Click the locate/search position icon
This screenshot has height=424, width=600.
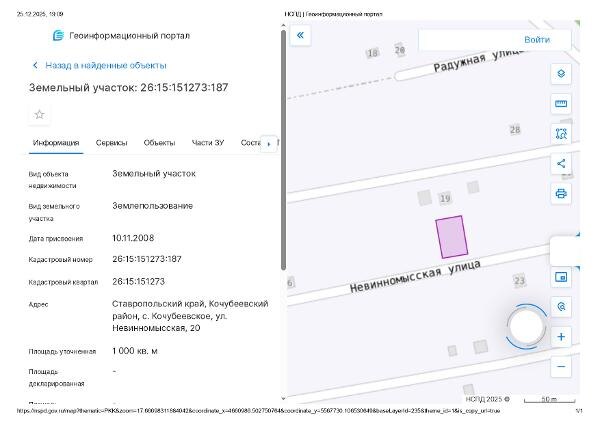pyautogui.click(x=561, y=307)
